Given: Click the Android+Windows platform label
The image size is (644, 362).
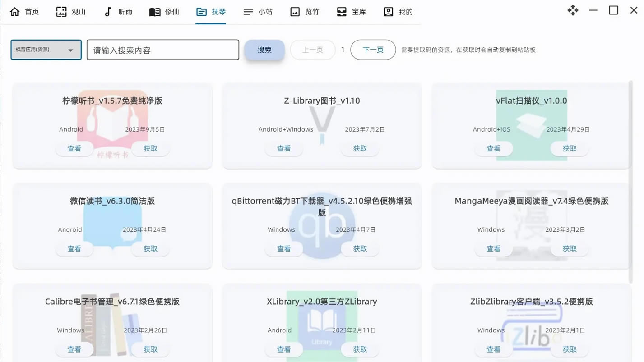Looking at the screenshot, I should click(x=286, y=129).
